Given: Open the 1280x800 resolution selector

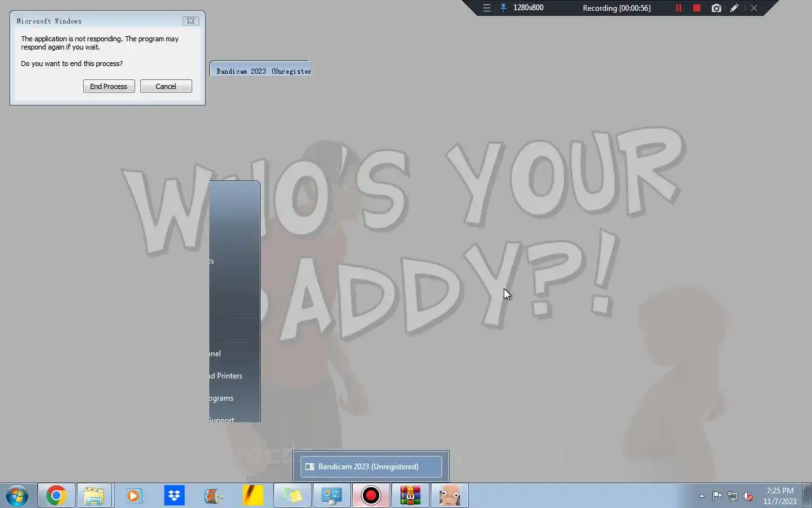Looking at the screenshot, I should (528, 8).
